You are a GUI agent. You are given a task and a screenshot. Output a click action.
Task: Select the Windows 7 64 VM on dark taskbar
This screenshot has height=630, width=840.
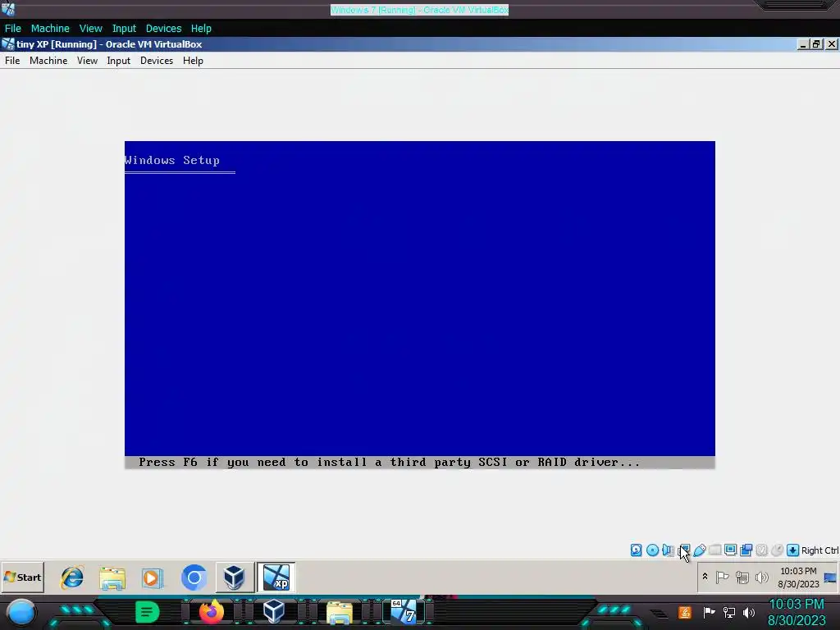(x=404, y=612)
